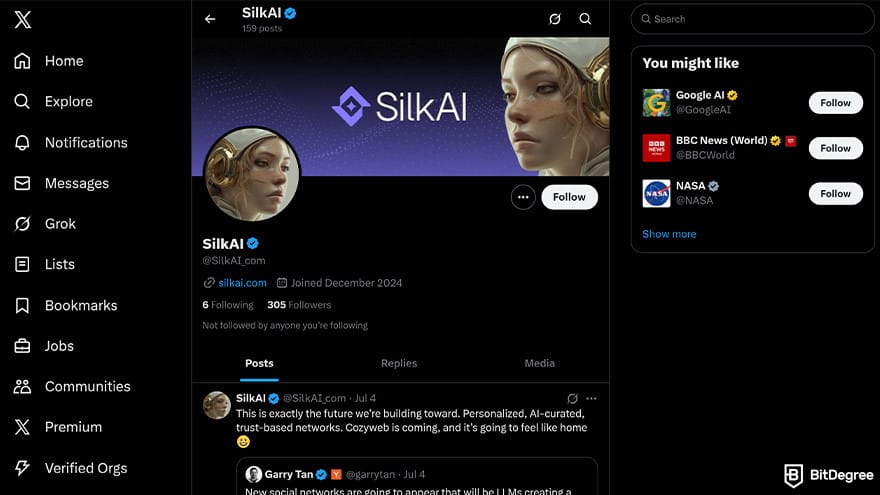Expand Show more suggestions
Screen dimensions: 880x495
click(669, 234)
